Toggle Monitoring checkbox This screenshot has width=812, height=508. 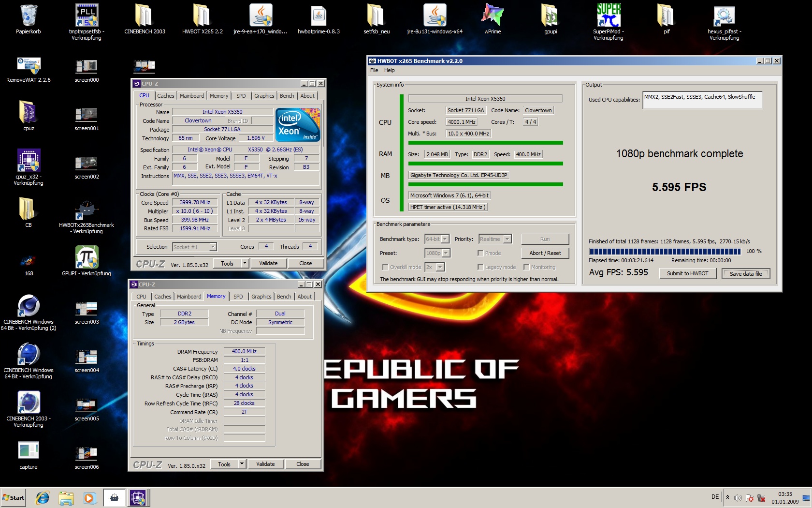tap(526, 267)
